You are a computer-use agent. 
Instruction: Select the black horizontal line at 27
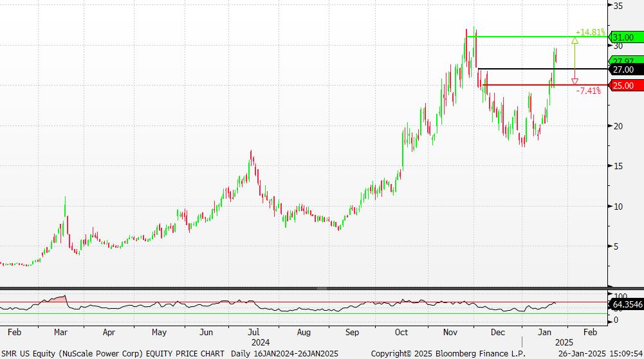(x=542, y=69)
